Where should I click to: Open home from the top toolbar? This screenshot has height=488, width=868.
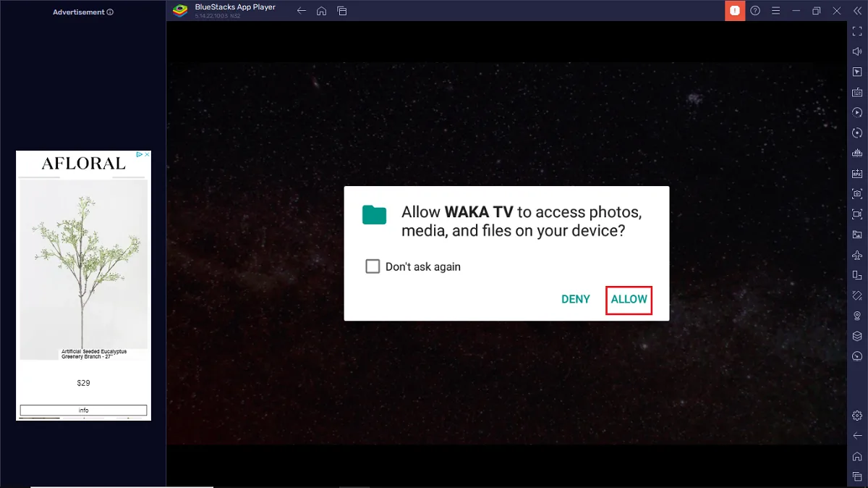[322, 11]
